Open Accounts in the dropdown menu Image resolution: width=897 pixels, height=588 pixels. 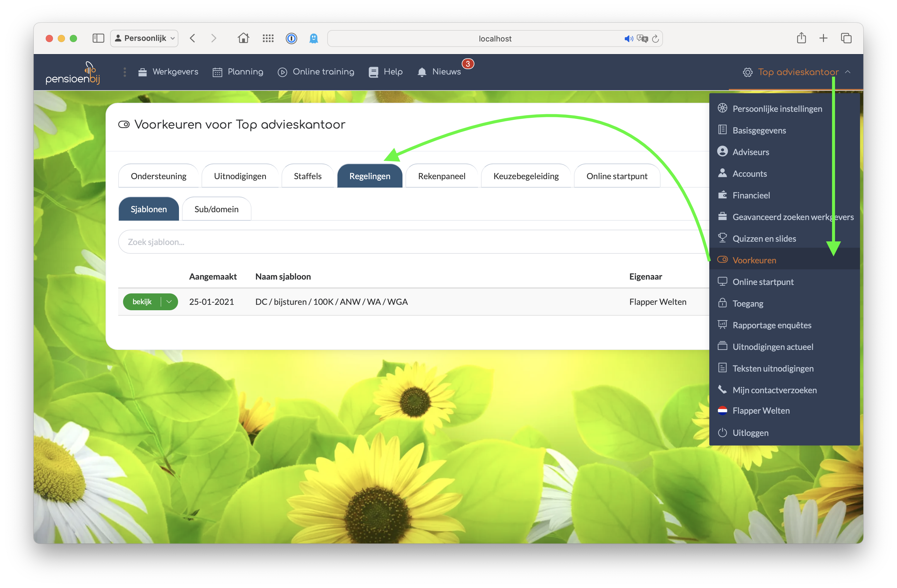click(x=784, y=174)
